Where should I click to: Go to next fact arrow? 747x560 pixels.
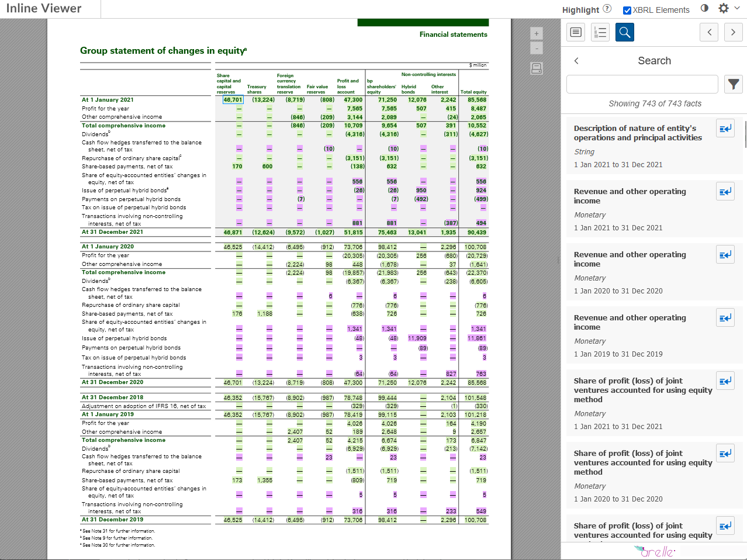(733, 32)
